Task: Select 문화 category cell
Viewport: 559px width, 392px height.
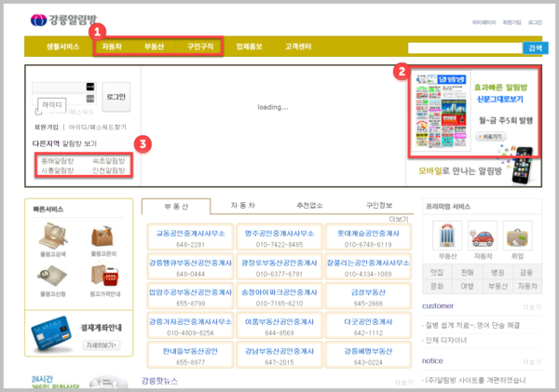Action: pos(437,286)
